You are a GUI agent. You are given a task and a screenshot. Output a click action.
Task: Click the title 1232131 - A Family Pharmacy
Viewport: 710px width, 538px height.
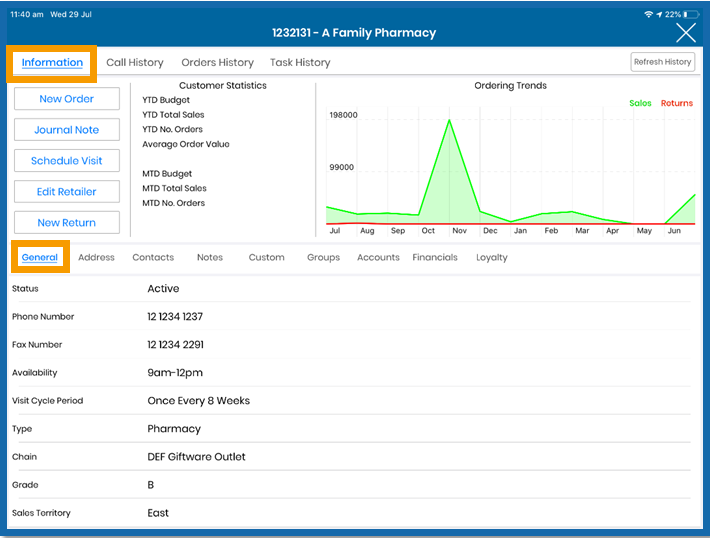click(x=354, y=33)
